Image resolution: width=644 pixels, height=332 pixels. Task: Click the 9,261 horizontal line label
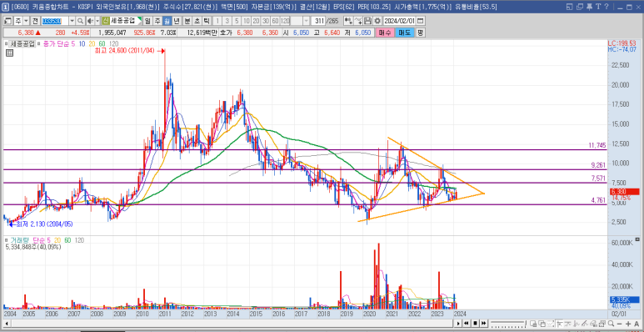pos(598,165)
